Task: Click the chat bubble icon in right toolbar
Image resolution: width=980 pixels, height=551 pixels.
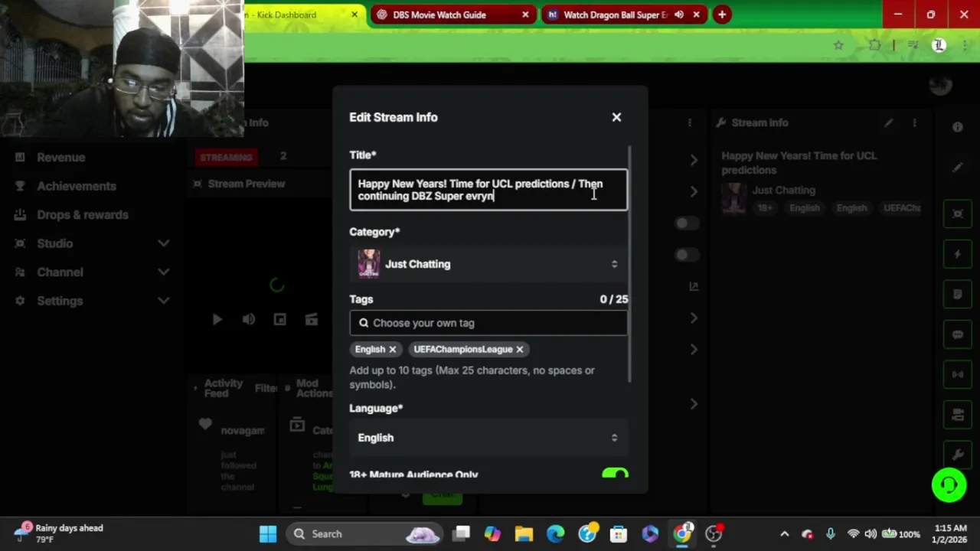Action: coord(957,334)
